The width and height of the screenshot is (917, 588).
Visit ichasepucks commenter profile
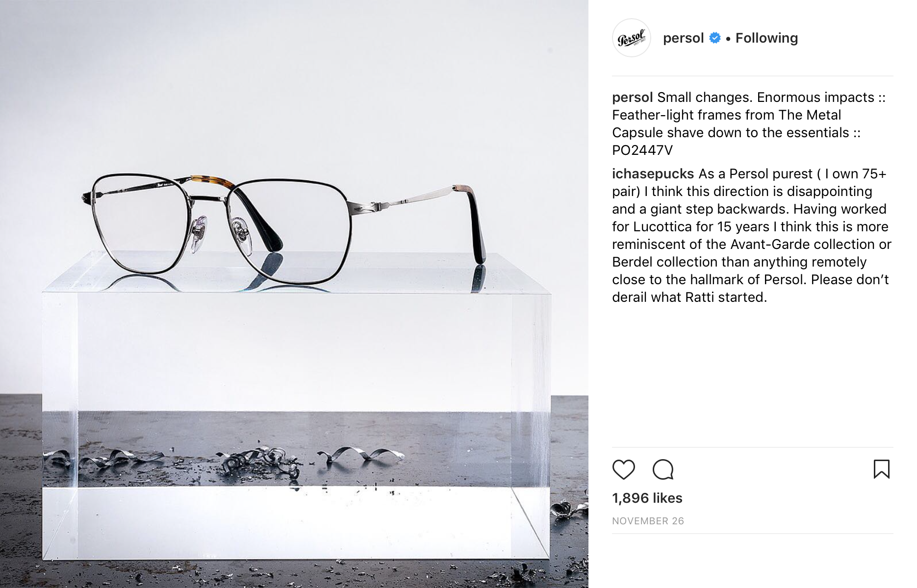pos(653,174)
